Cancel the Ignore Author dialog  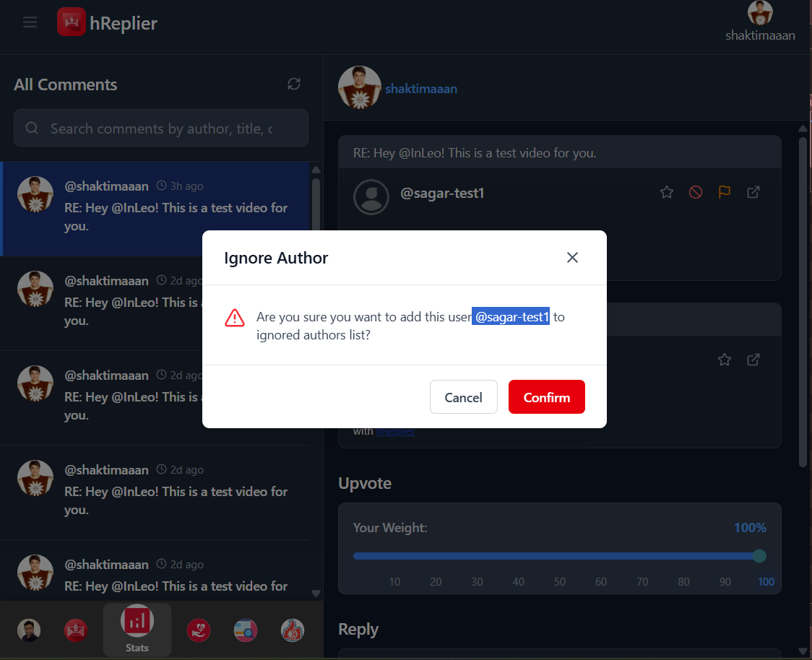click(x=464, y=397)
